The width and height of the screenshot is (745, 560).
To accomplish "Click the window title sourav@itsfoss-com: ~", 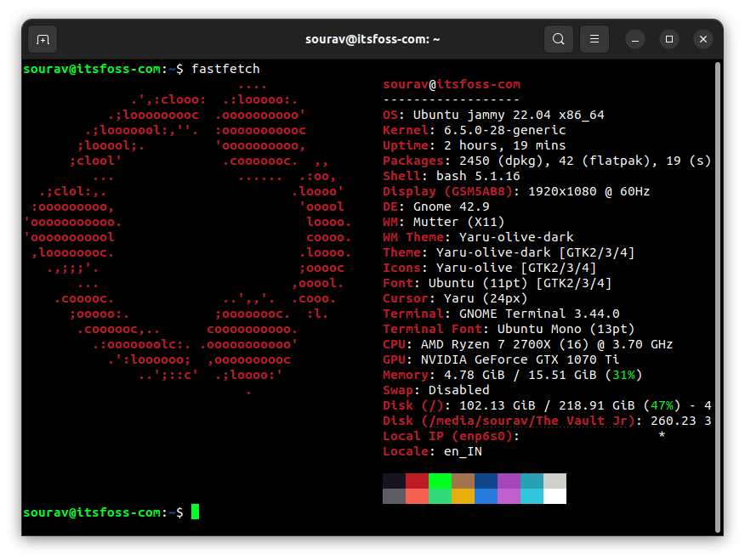I will click(372, 39).
